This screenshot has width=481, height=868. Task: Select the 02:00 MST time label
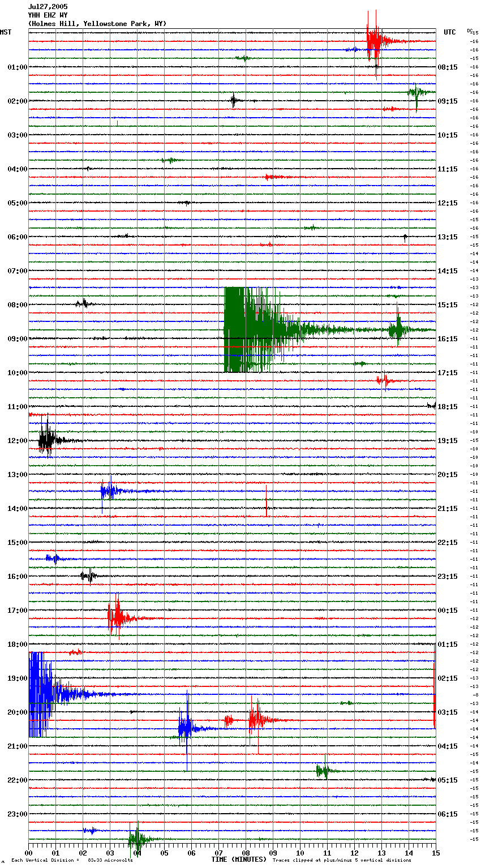tap(18, 101)
